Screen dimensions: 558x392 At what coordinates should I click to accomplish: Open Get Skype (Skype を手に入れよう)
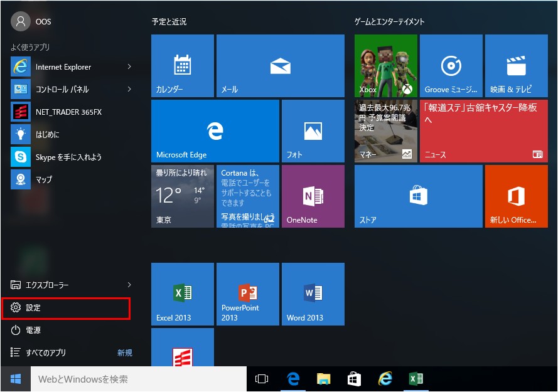coord(71,157)
